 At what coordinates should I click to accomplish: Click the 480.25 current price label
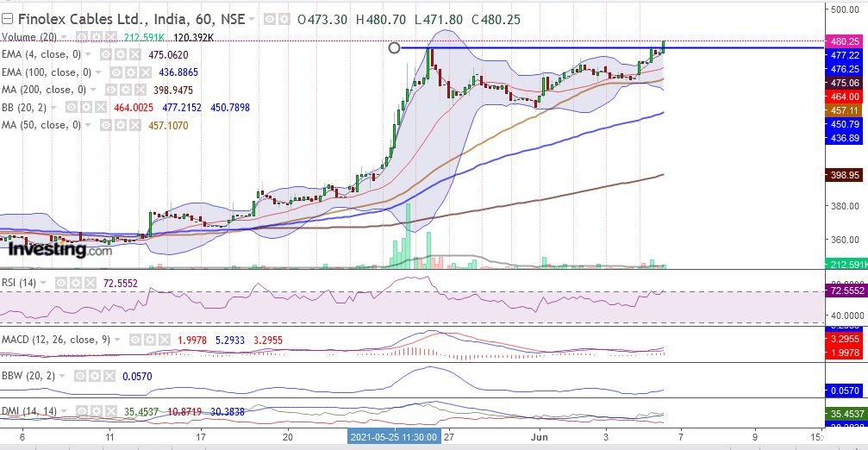click(845, 41)
